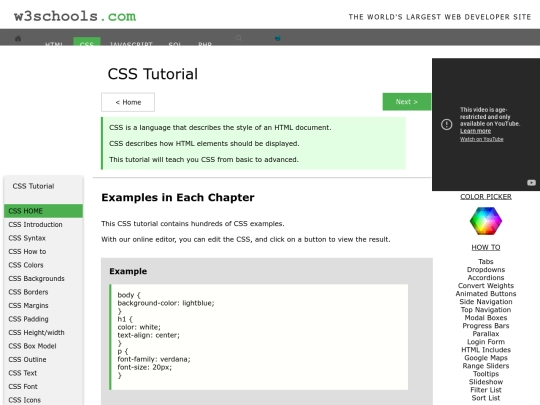This screenshot has height=405, width=540.
Task: Open Tabs how-to link
Action: tap(486, 261)
